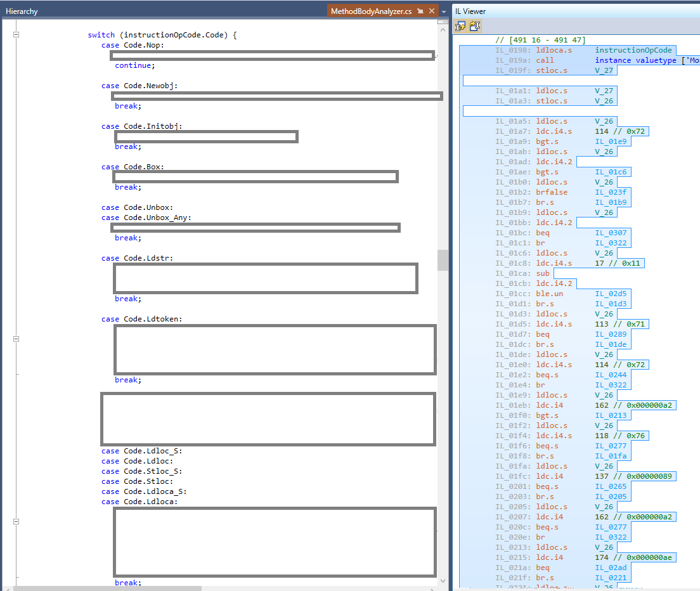Click 'instructionOpCode.Code' in the switch expression

176,35
